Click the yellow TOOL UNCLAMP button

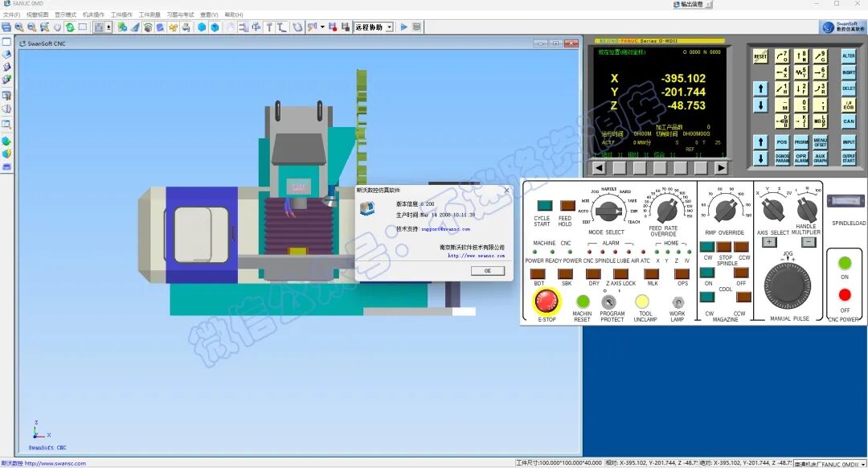tap(642, 302)
